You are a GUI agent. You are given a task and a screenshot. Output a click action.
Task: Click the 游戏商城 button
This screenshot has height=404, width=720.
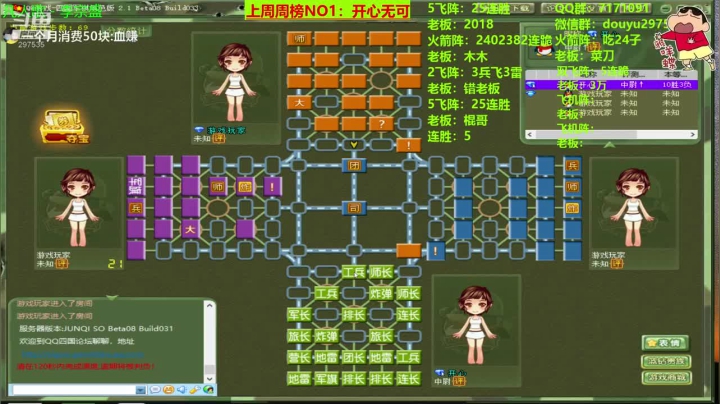[666, 378]
